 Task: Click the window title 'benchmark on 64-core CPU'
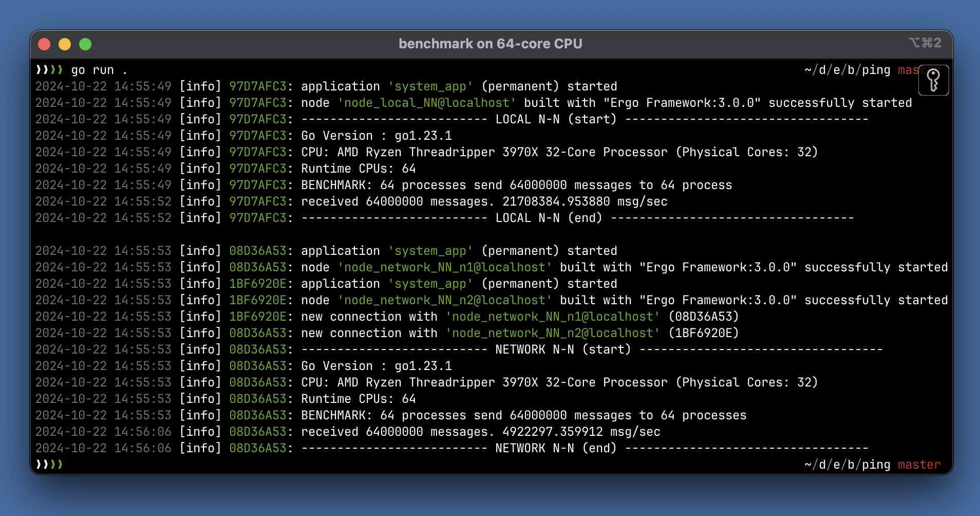[490, 44]
